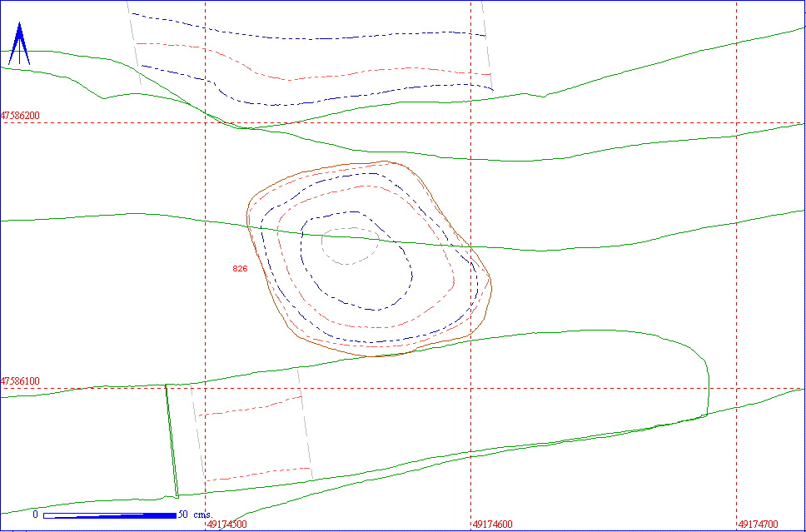Click the 49174600 easting grid label

coord(492,525)
